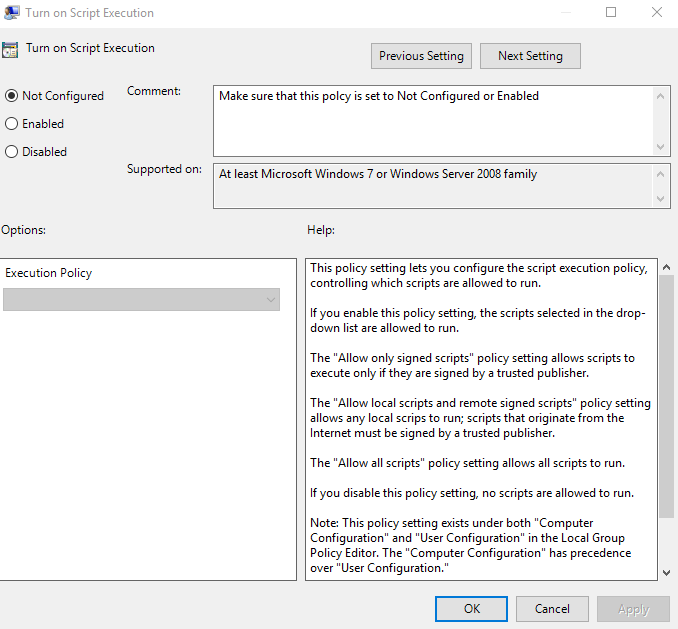
Task: Select the Not Configured radio button
Action: click(x=12, y=96)
